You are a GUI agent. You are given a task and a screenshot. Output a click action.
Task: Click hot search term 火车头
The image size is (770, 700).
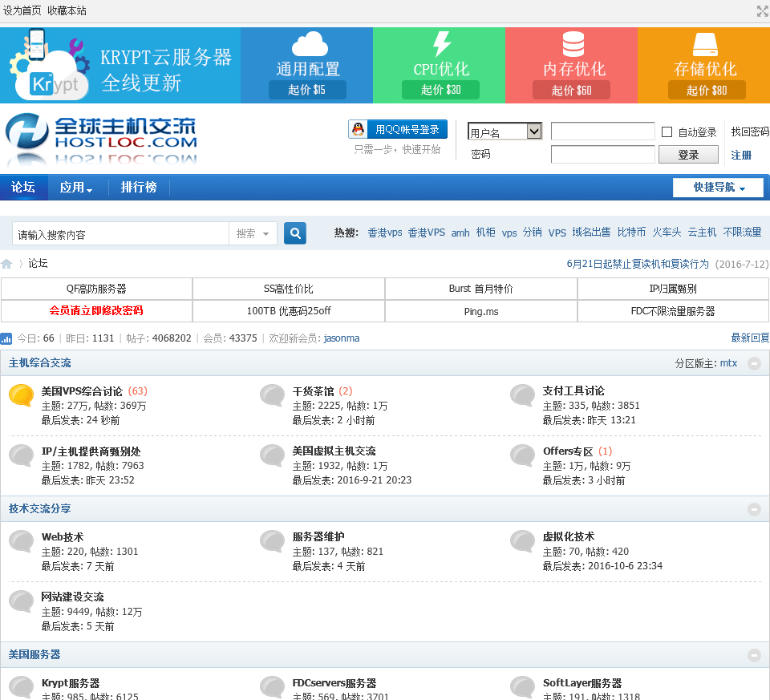[667, 233]
